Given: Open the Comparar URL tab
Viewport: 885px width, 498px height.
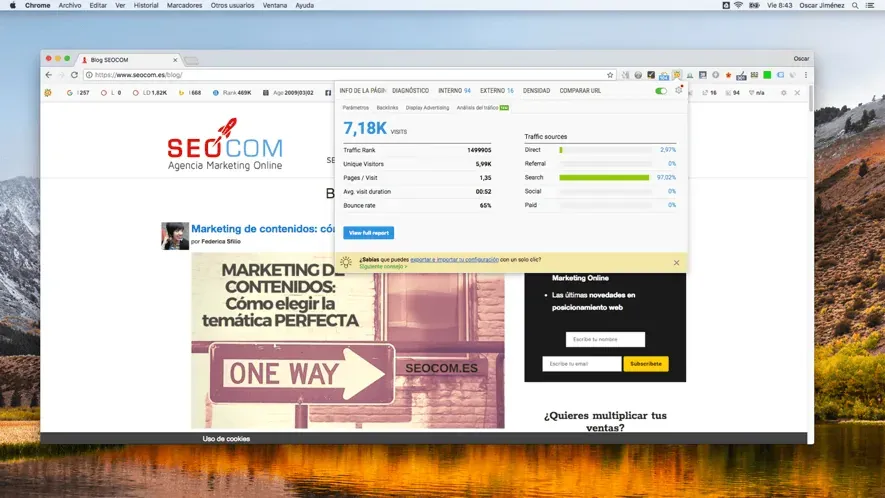Looking at the screenshot, I should coord(580,90).
